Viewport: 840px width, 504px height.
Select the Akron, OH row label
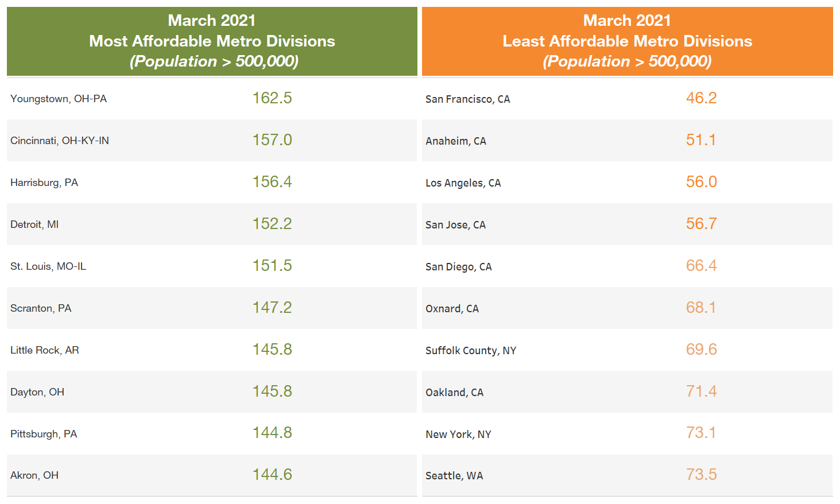click(34, 475)
